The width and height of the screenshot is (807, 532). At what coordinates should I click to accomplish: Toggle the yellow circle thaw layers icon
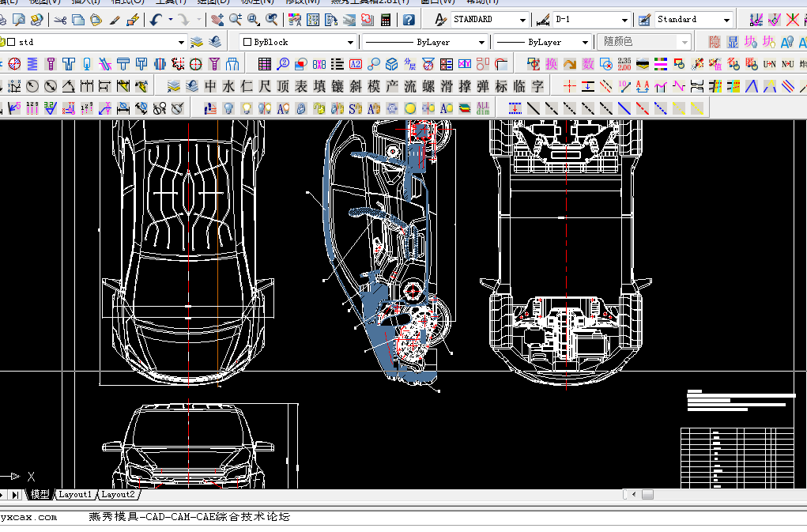(x=410, y=108)
